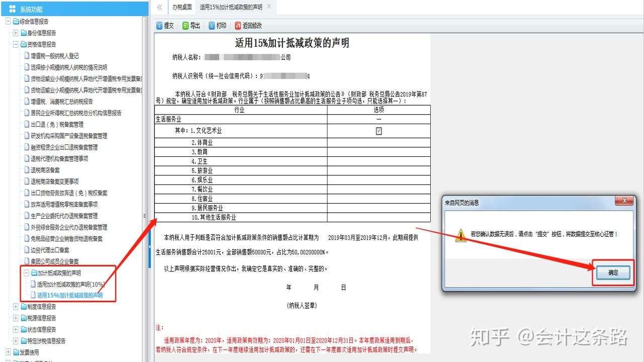The image size is (644, 362).
Task: Click document icon beside 适用加计抵减政策的声明(10%)
Action: click(x=33, y=284)
